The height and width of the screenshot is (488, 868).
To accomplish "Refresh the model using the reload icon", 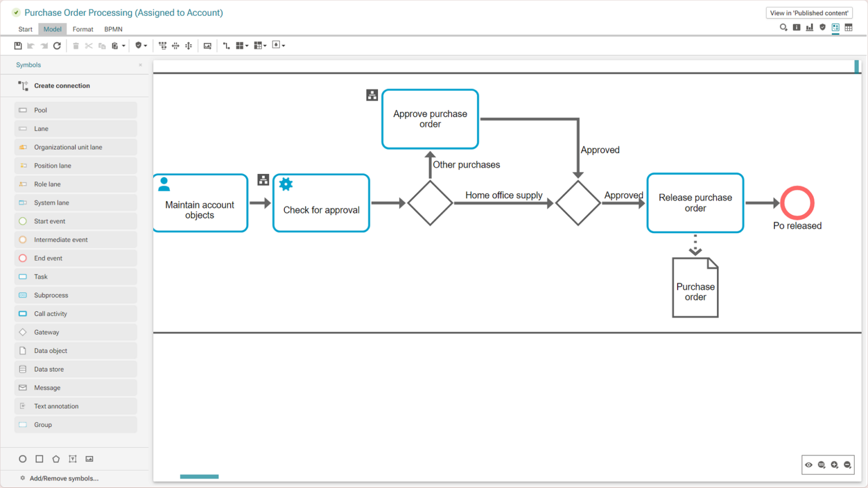I will 57,45.
